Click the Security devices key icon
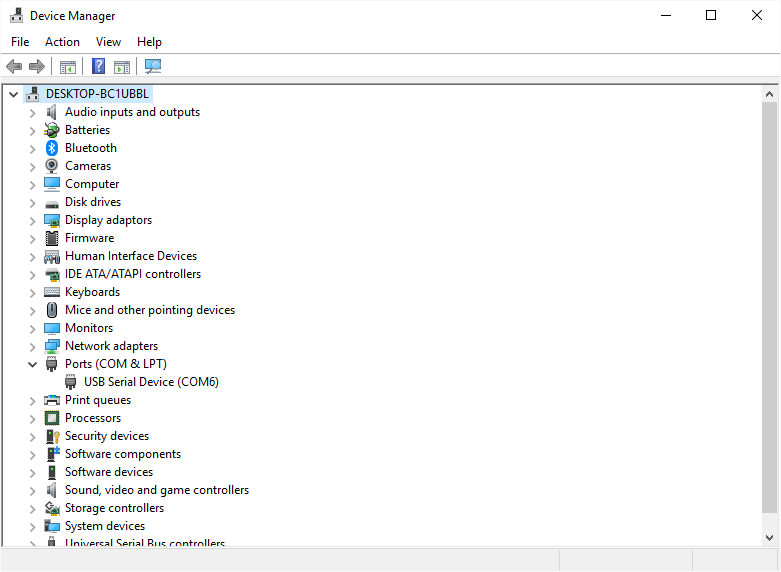The image size is (781, 572). (52, 436)
